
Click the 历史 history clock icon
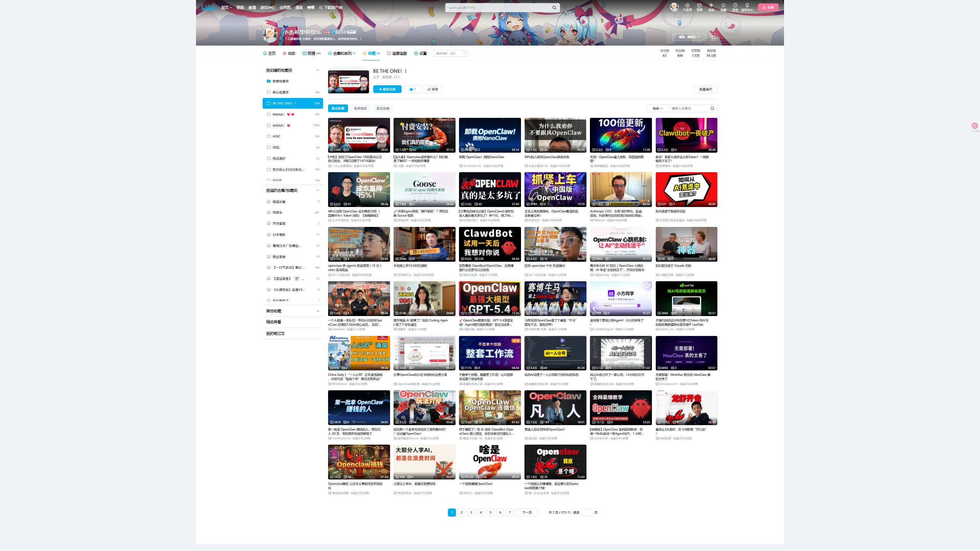coord(735,5)
